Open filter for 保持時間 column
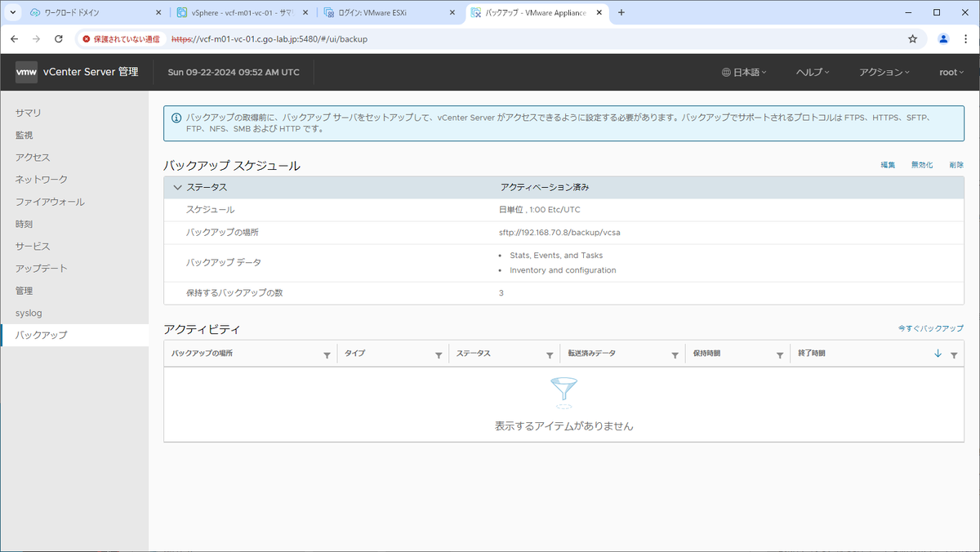Viewport: 980px width, 552px height. [x=781, y=355]
